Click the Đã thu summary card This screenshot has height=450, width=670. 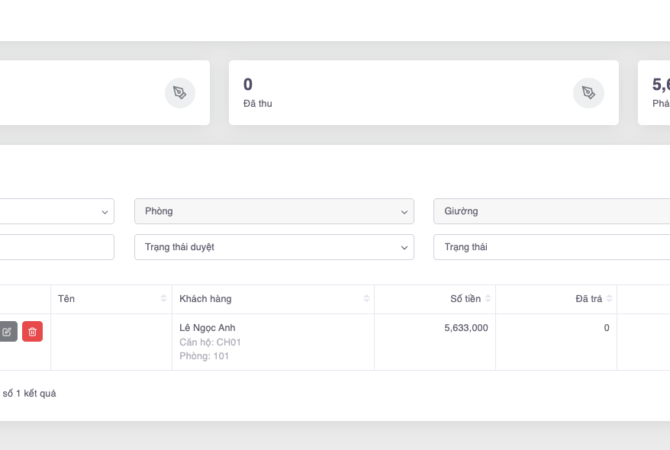tap(400, 93)
